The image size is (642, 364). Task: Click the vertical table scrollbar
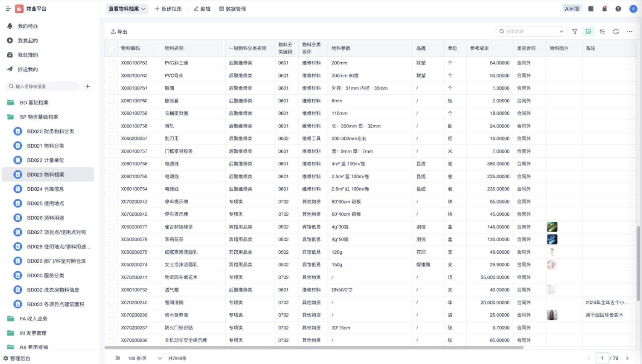coord(638,263)
